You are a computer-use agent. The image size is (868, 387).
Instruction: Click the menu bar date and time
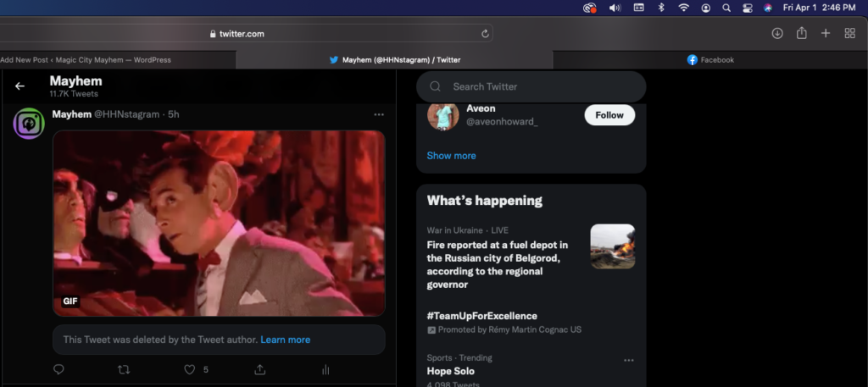pos(819,8)
